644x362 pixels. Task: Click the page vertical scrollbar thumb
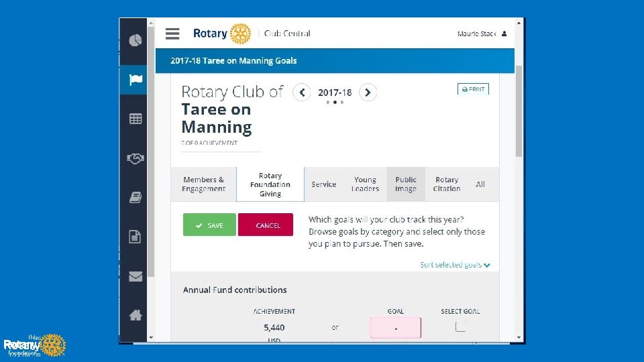click(519, 111)
